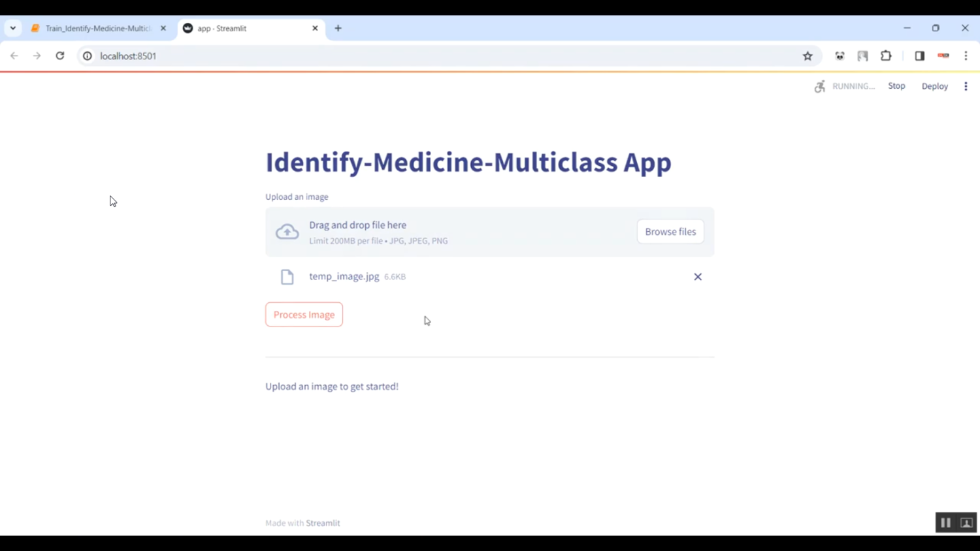Open the Streamlit link in footer

tap(323, 523)
